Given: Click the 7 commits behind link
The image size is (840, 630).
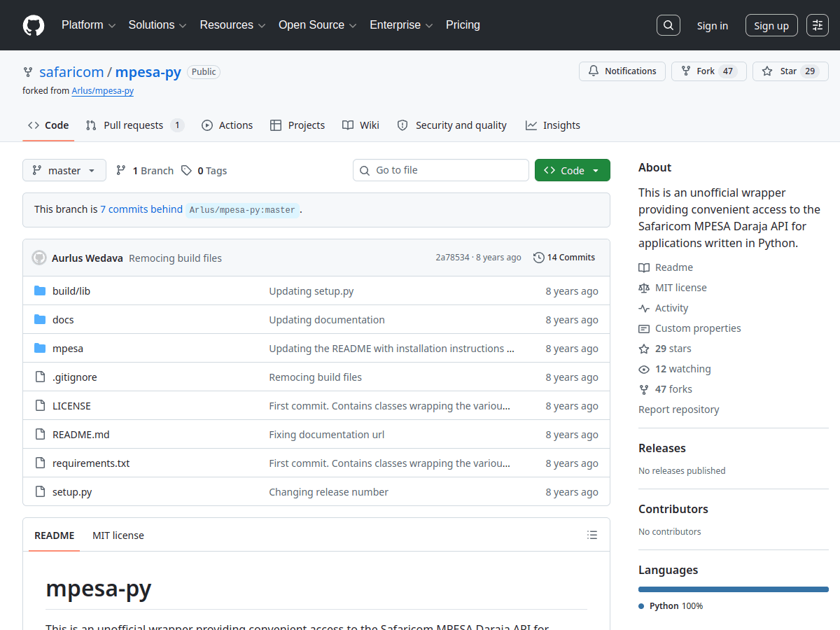Looking at the screenshot, I should [141, 209].
